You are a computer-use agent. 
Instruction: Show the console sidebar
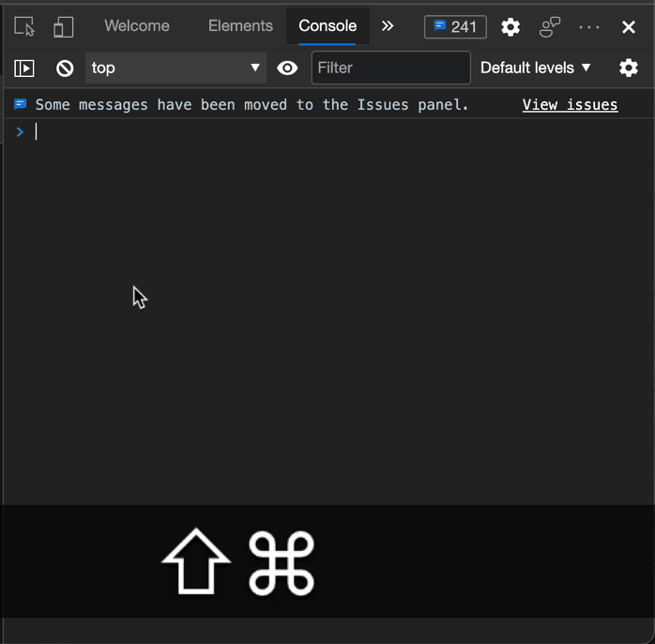[24, 69]
